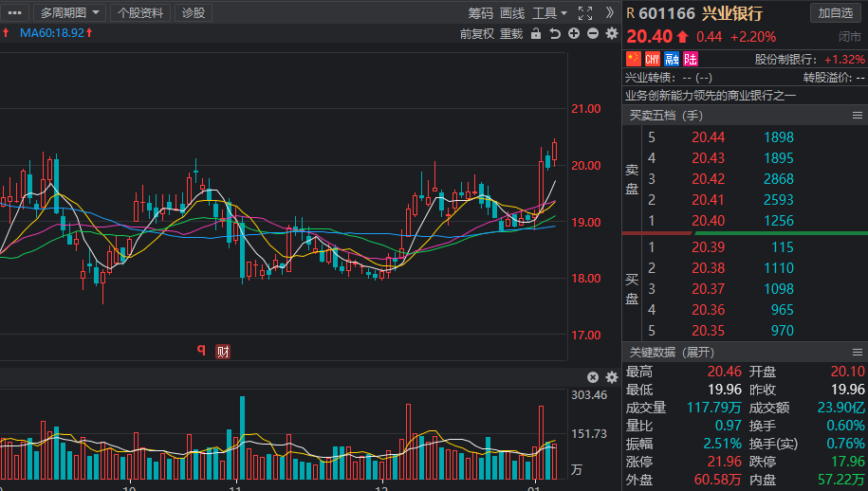
Task: Select sell level 1 price 20.40
Action: (x=708, y=221)
